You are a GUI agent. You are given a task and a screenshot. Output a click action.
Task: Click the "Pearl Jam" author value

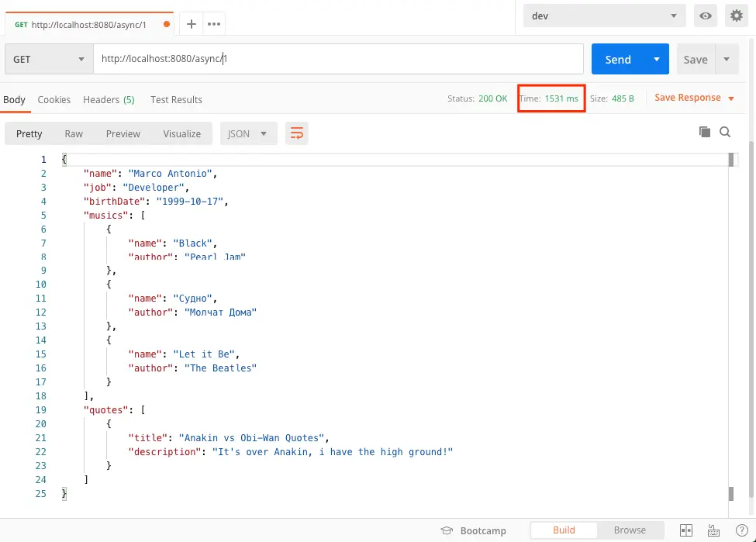tap(215, 256)
